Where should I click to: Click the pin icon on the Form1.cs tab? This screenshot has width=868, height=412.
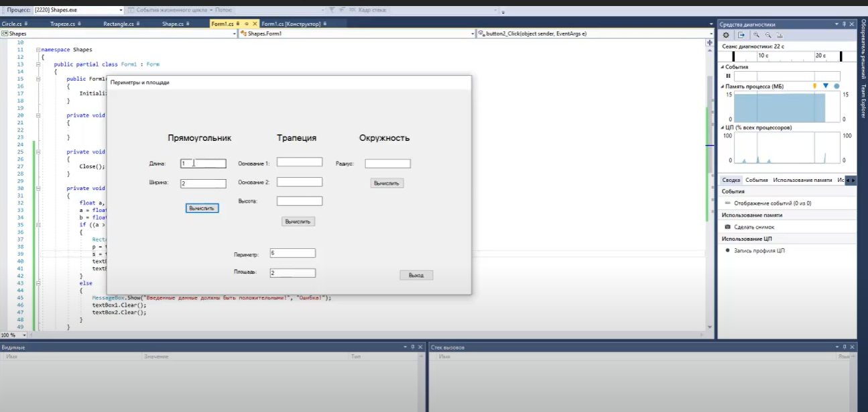pos(237,23)
